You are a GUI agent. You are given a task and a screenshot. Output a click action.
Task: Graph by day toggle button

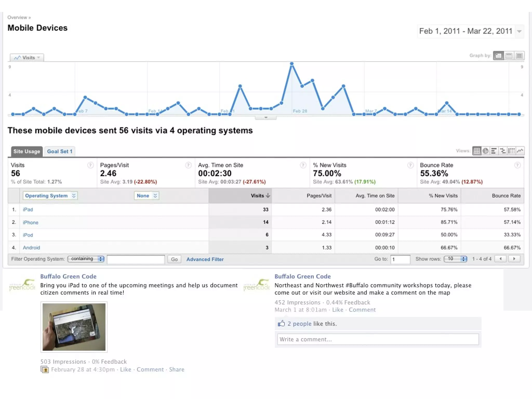[498, 56]
